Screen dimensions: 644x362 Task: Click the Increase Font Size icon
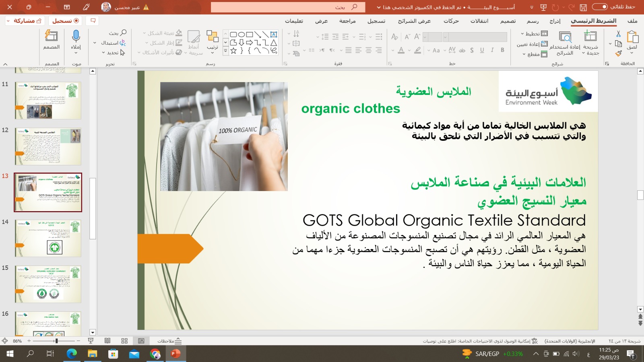coord(417,37)
